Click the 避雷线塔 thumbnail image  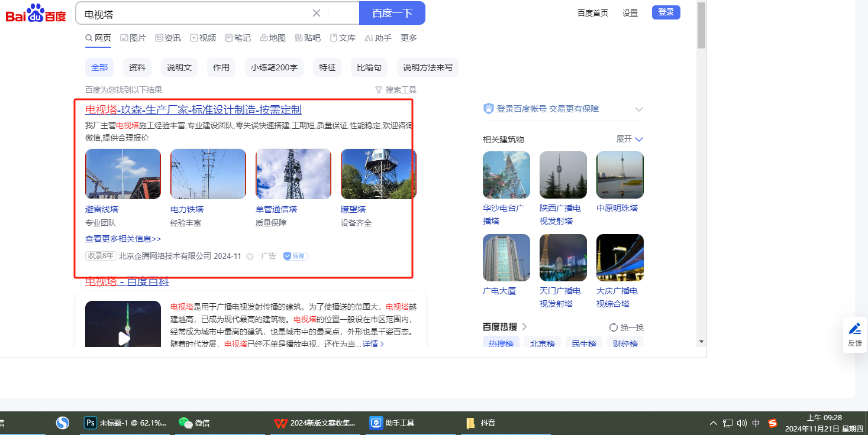(123, 174)
